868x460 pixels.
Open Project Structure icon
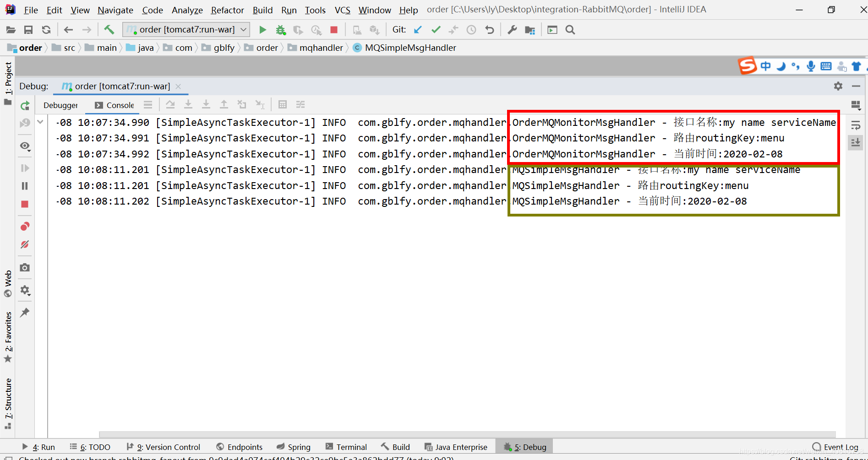point(530,30)
